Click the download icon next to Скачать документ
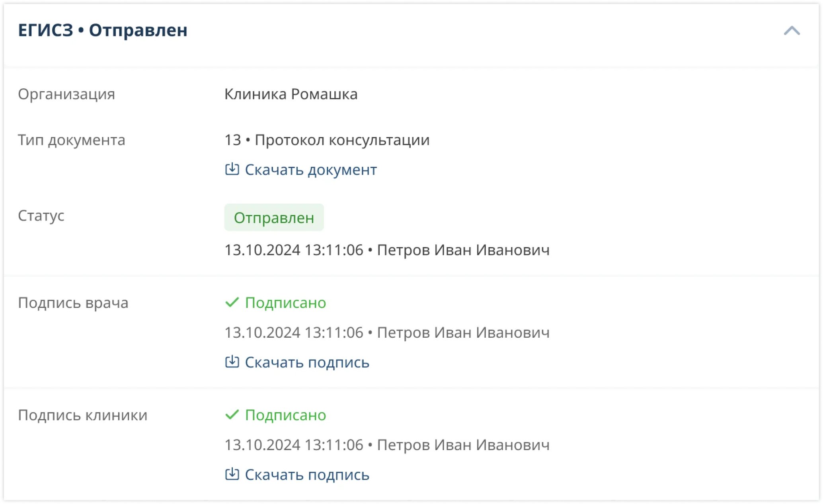The width and height of the screenshot is (823, 504). [232, 169]
